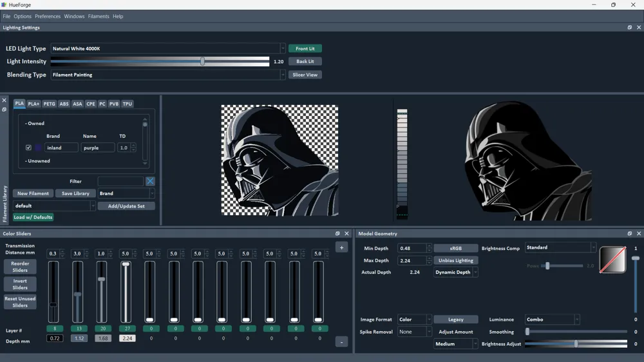Toggle the Legacy option

[x=456, y=319]
